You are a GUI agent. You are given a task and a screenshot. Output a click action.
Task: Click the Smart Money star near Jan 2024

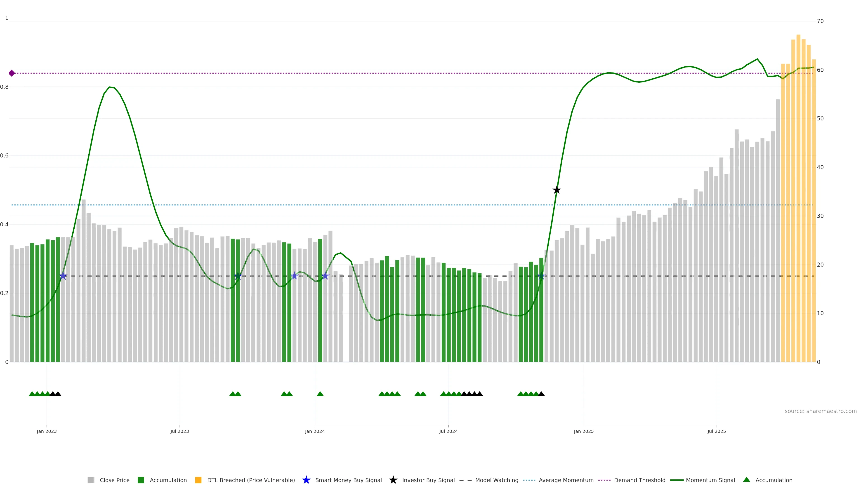pyautogui.click(x=325, y=276)
